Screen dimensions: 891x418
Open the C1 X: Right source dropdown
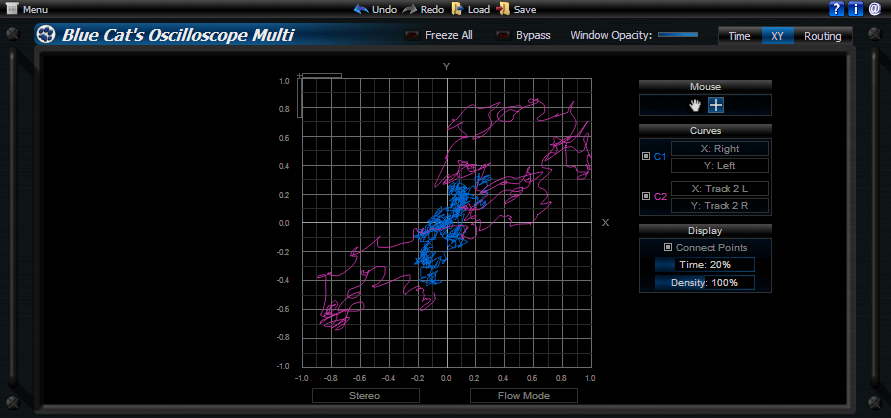(719, 149)
